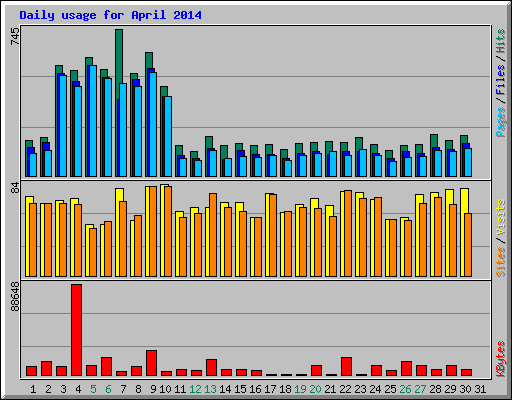This screenshot has width=512, height=400.
Task: Click the "Pages" legend label
Action: click(x=501, y=122)
